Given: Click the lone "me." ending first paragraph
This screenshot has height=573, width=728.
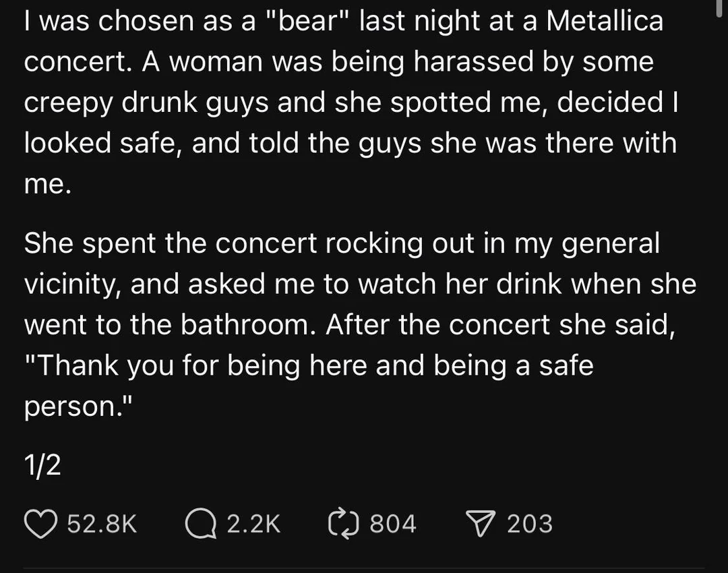Looking at the screenshot, I should pyautogui.click(x=47, y=185).
